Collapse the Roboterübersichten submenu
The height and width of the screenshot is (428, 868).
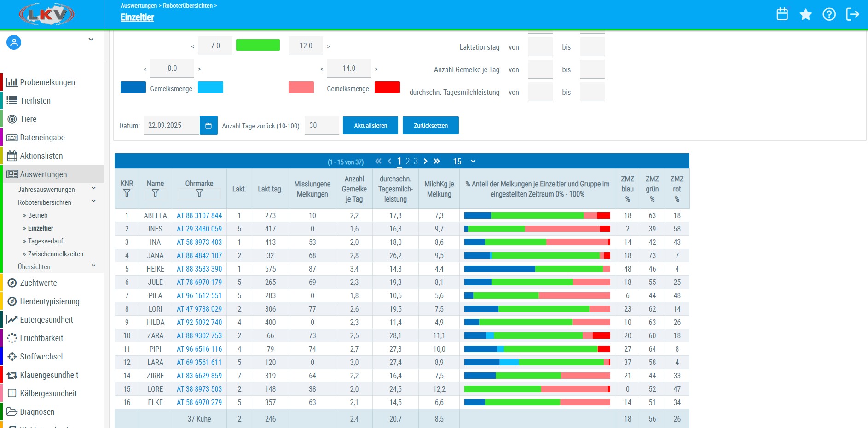(93, 201)
